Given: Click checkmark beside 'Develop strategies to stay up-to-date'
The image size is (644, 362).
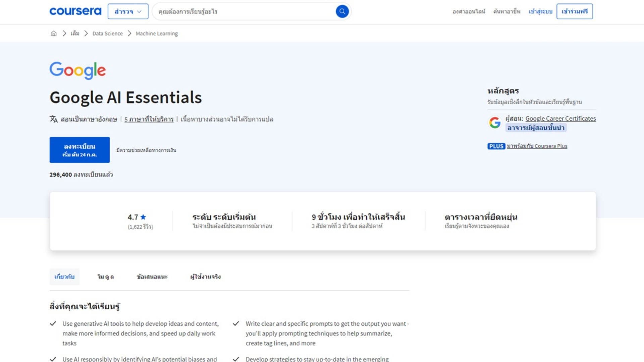Looking at the screenshot, I should coord(236,359).
